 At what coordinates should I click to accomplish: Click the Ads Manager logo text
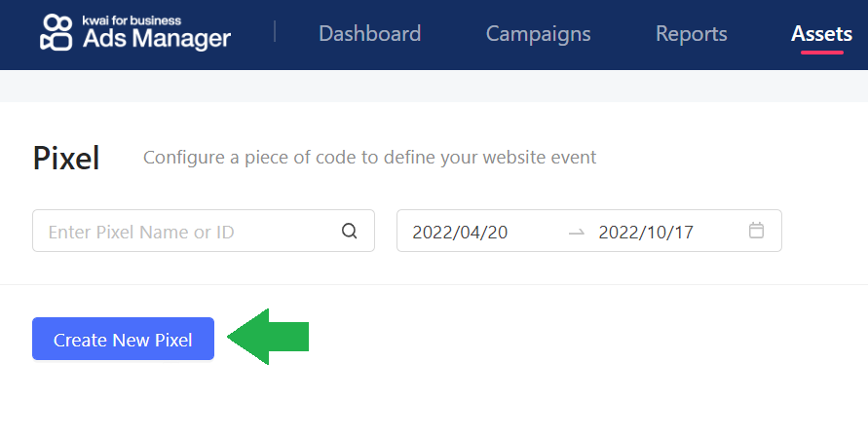pyautogui.click(x=157, y=39)
